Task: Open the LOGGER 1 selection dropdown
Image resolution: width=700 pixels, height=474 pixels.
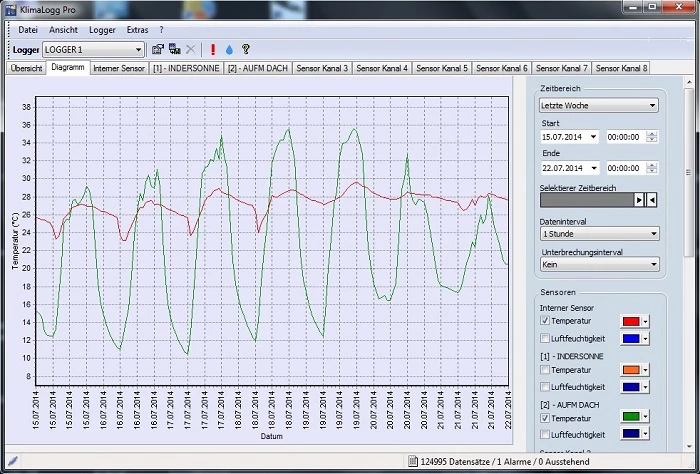Action: click(93, 49)
